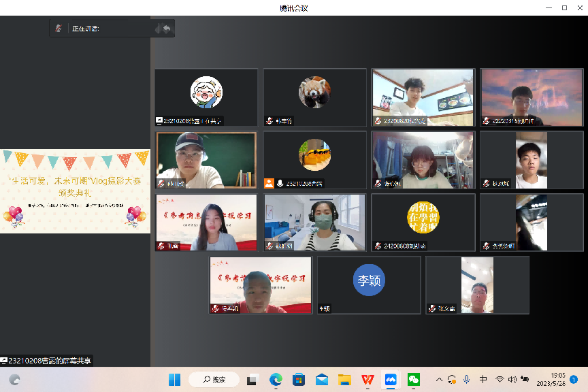This screenshot has width=588, height=392.
Task: Open the shared Vlog award ceremony slide
Action: (75, 191)
